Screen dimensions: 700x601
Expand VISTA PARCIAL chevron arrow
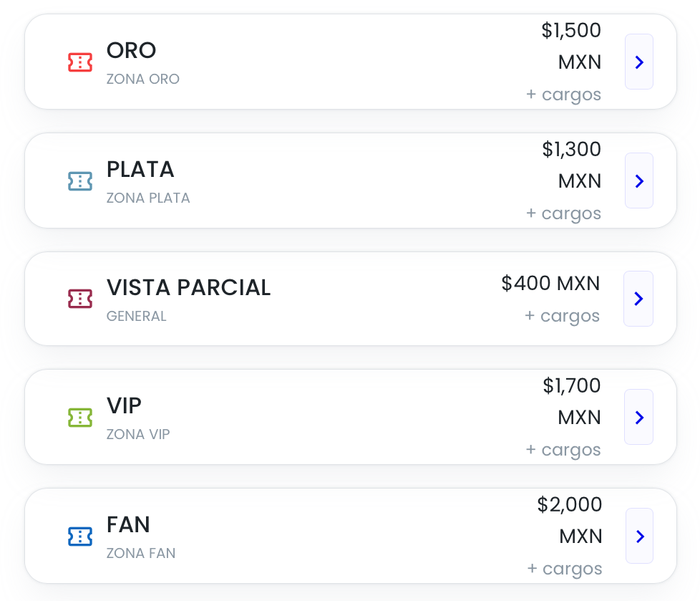(638, 299)
